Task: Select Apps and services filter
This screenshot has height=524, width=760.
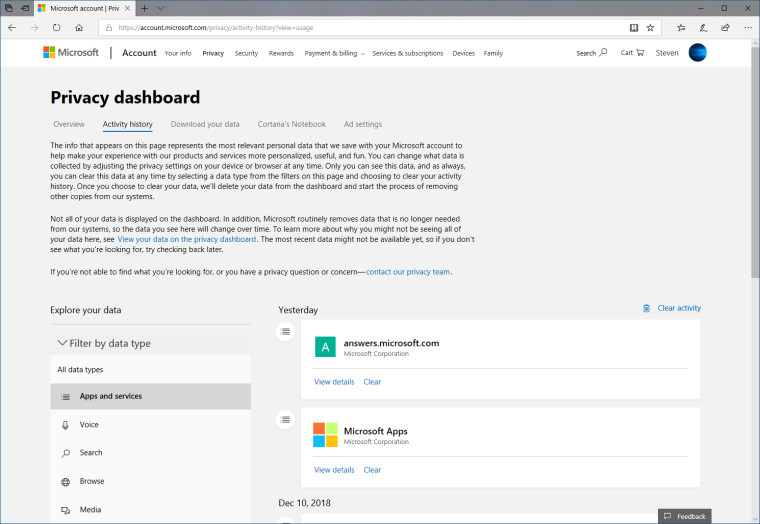Action: tap(151, 397)
